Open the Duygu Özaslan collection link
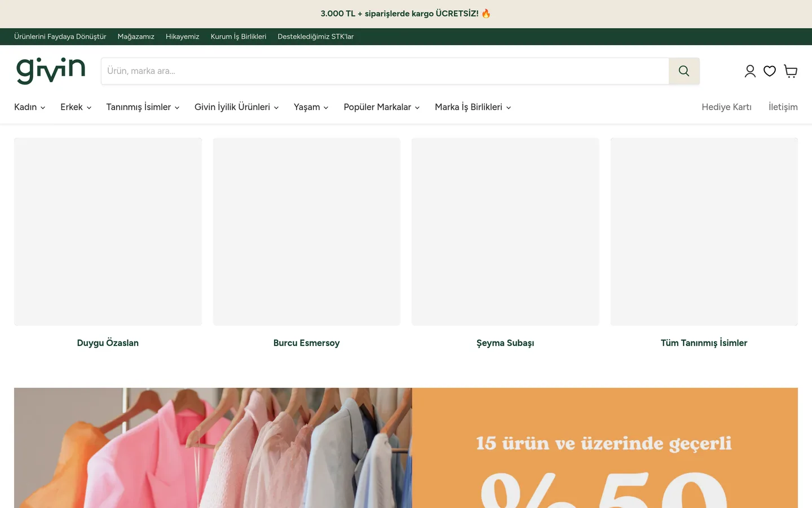 108,343
